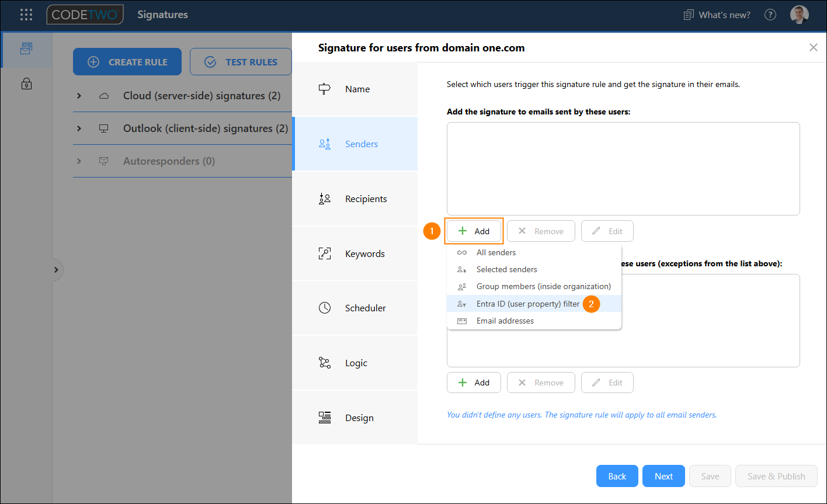
Task: Click the recipients people icon
Action: click(x=325, y=199)
